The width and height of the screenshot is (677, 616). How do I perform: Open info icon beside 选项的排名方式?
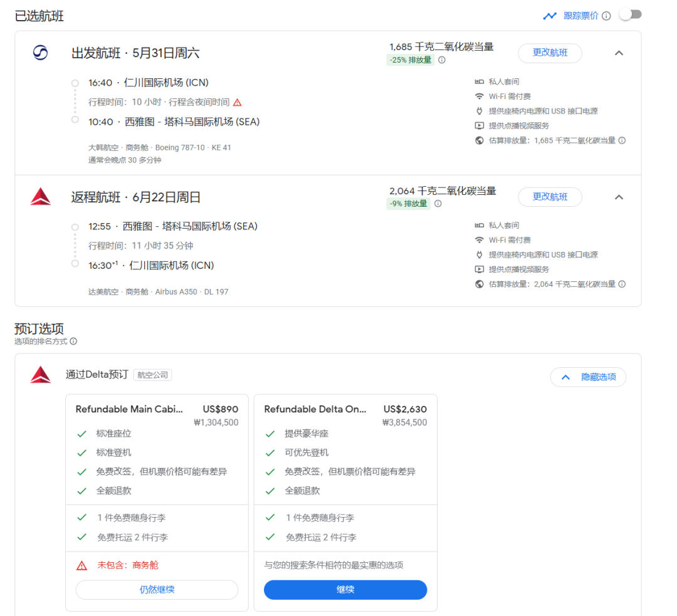pos(73,342)
